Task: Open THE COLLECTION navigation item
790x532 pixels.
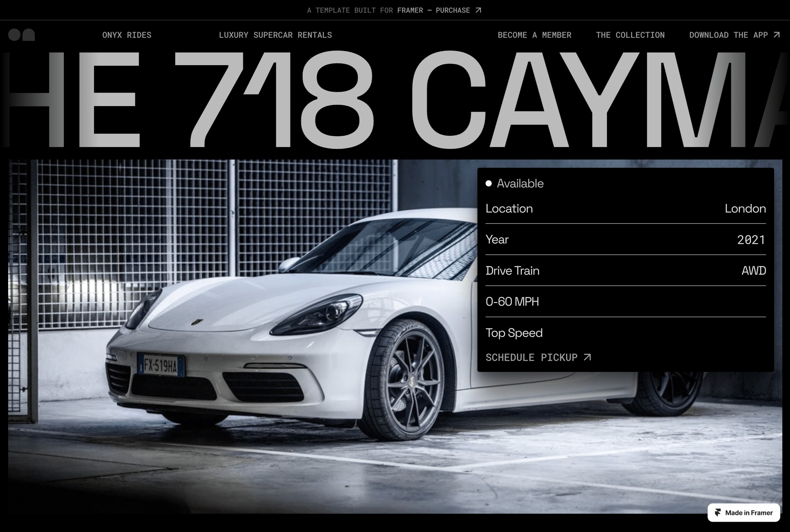Action: pyautogui.click(x=630, y=35)
